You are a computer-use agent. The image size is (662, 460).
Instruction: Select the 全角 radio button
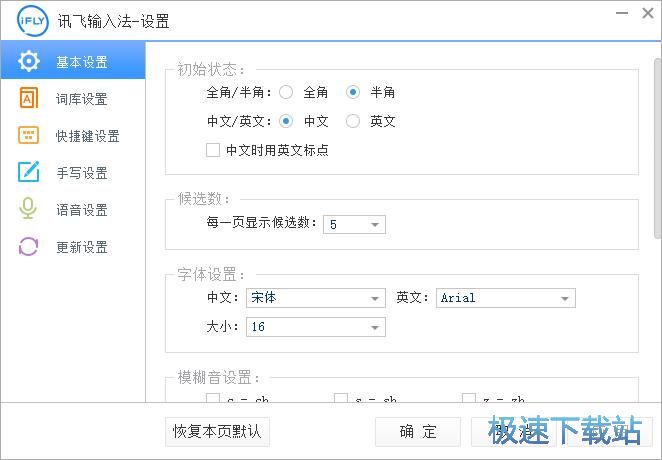click(x=286, y=92)
